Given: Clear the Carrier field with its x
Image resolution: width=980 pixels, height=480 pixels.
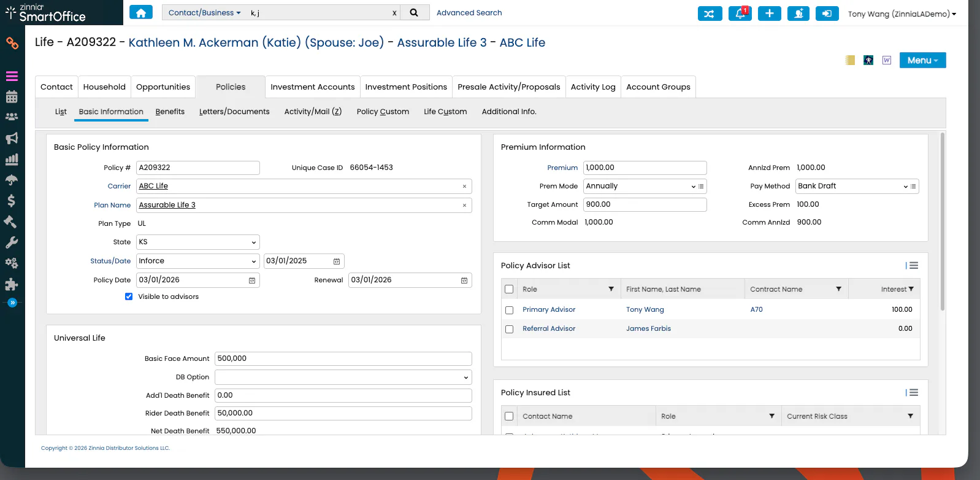Looking at the screenshot, I should [464, 187].
